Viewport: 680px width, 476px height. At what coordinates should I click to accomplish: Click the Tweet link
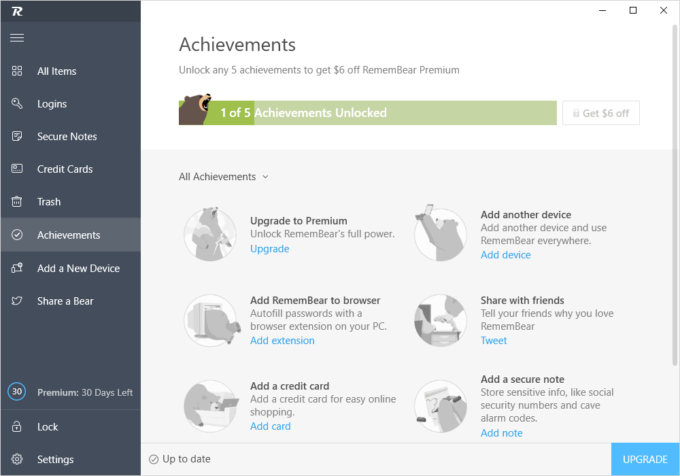[494, 340]
